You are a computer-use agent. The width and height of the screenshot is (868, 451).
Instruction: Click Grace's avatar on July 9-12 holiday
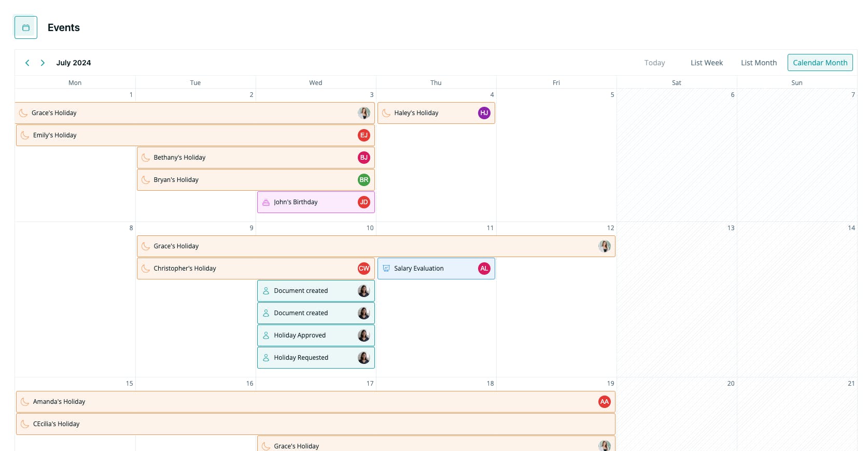605,246
